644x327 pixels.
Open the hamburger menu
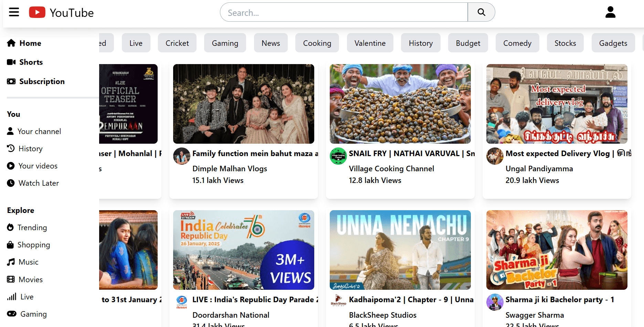(14, 12)
